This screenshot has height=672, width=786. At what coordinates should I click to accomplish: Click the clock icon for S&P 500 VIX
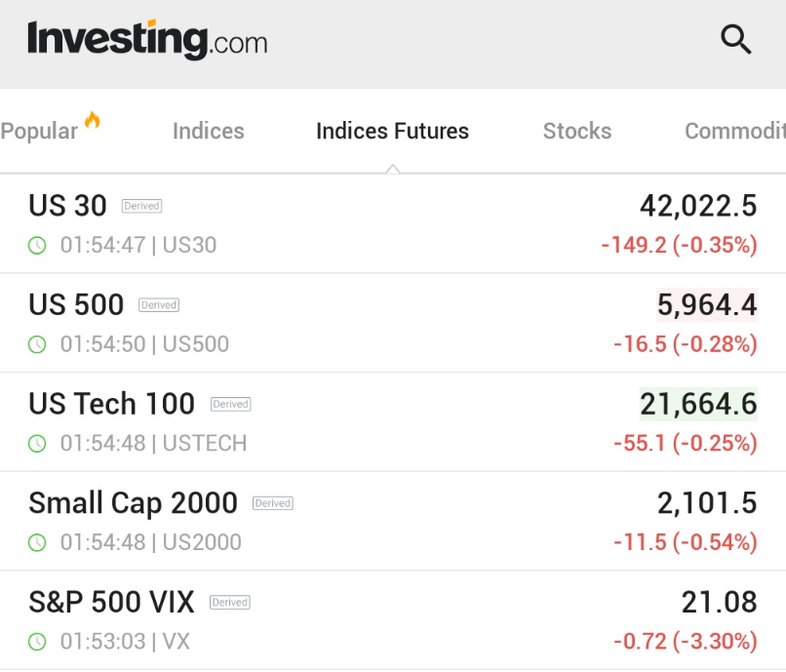click(37, 642)
